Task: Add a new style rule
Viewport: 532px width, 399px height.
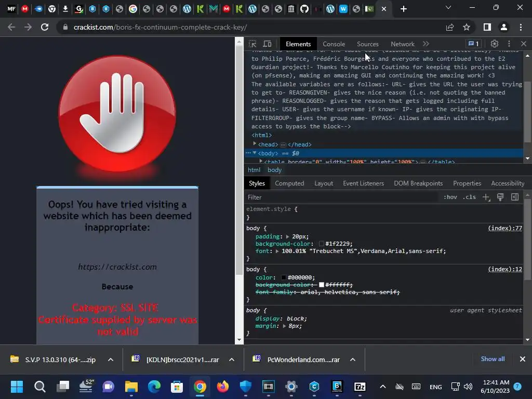Action: (x=486, y=197)
